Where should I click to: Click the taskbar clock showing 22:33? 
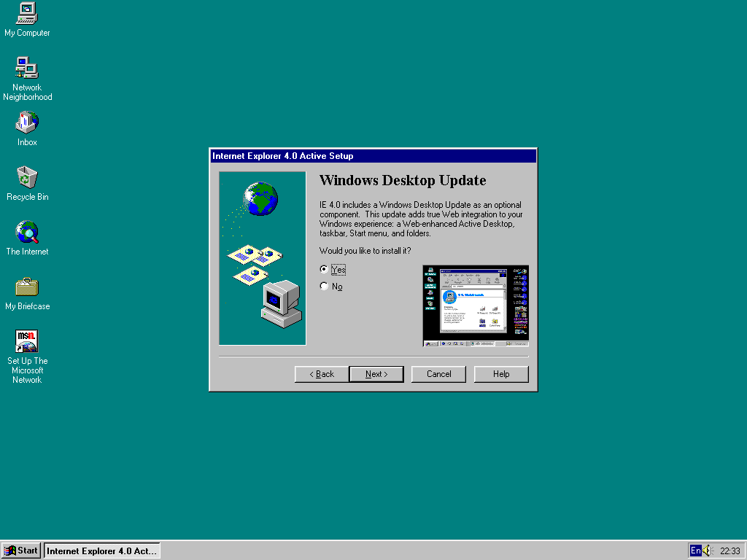(x=729, y=551)
